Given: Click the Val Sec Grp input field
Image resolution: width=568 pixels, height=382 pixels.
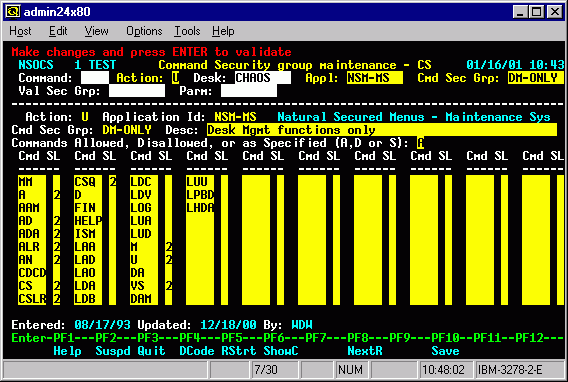Looking at the screenshot, I should tap(137, 91).
